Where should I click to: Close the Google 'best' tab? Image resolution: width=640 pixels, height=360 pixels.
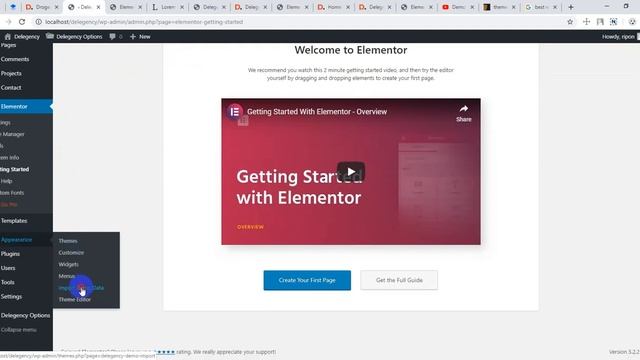[x=555, y=7]
